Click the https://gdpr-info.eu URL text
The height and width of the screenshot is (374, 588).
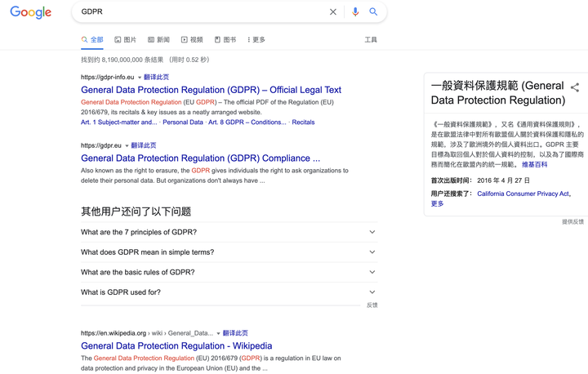[x=108, y=78]
